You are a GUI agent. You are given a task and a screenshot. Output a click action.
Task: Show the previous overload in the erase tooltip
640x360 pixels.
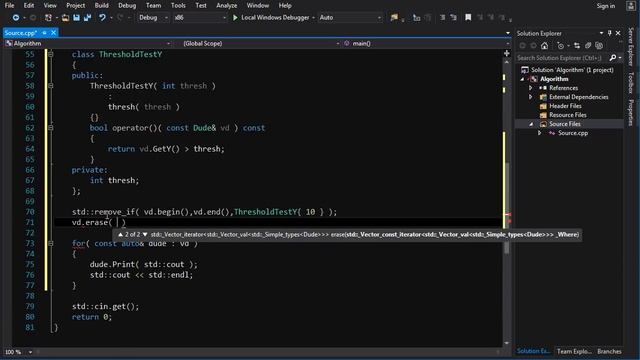[x=120, y=235]
